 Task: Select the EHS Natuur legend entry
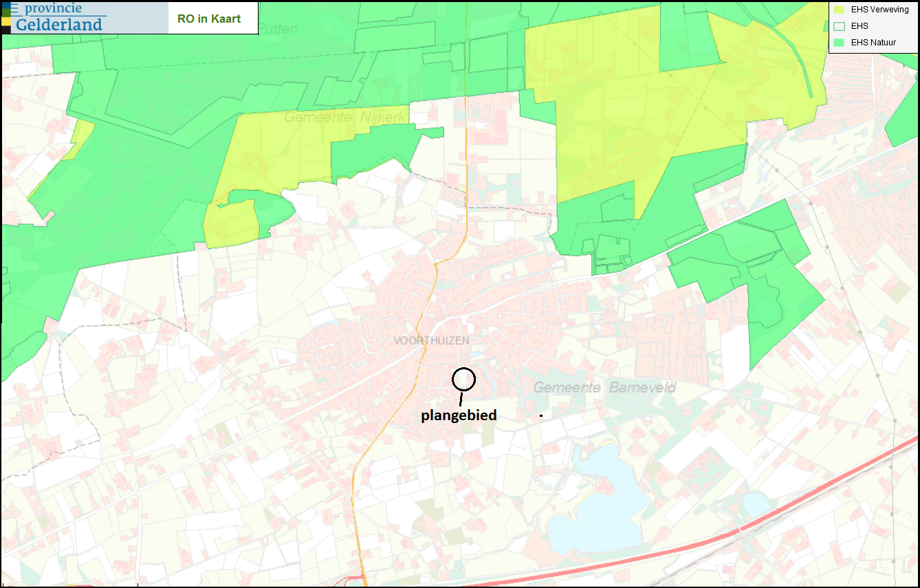873,43
